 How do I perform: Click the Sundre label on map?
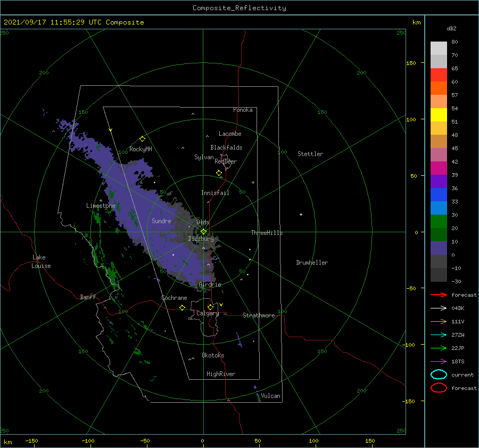(161, 221)
